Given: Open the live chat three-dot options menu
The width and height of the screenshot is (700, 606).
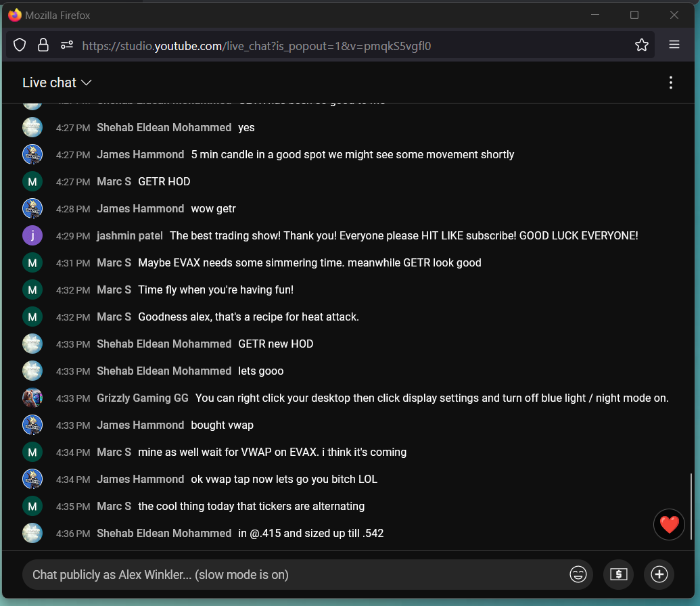Looking at the screenshot, I should point(670,83).
